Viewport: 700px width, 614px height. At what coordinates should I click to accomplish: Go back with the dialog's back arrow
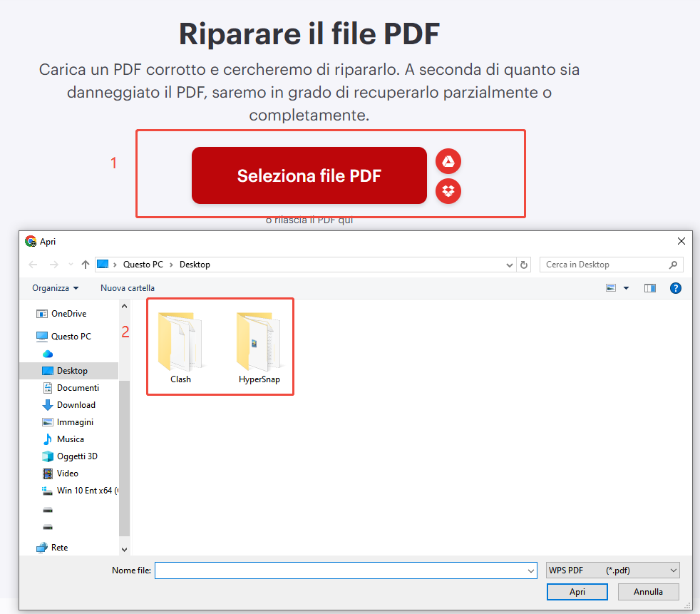tap(33, 265)
